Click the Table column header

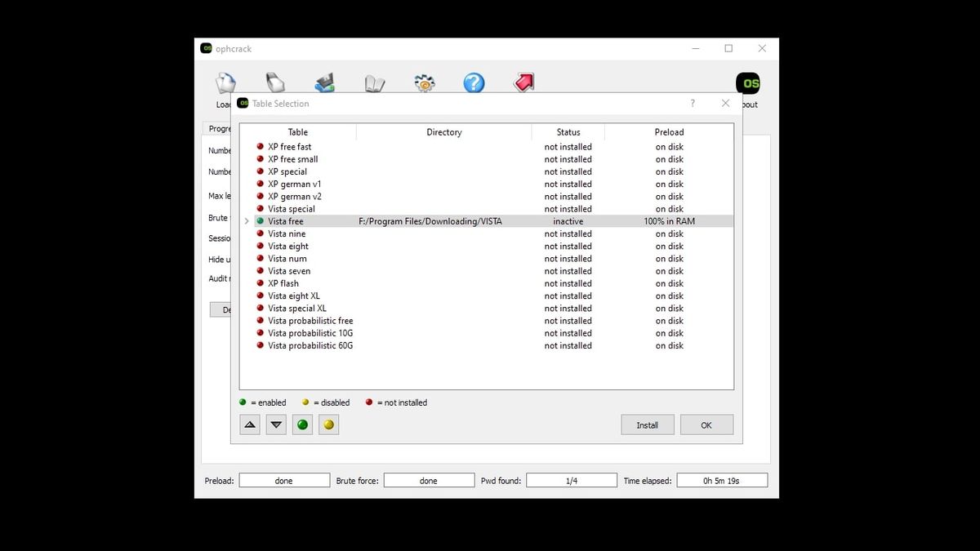297,131
